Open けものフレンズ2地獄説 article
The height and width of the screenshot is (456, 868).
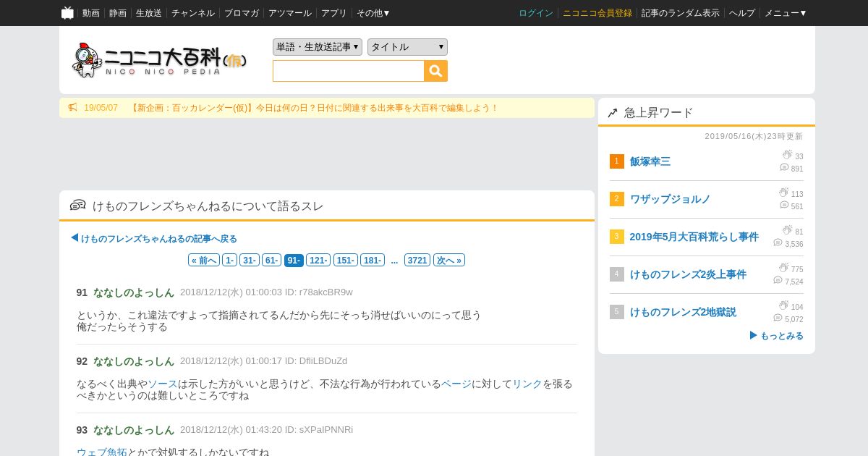(x=683, y=312)
